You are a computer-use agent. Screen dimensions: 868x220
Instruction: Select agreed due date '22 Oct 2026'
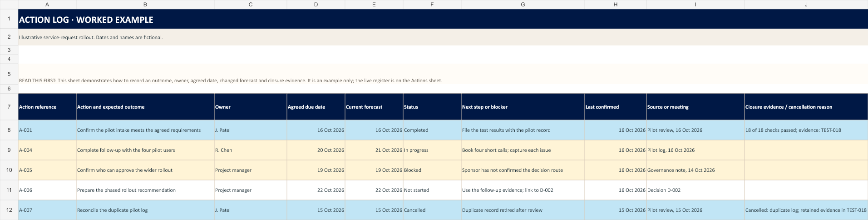point(316,190)
